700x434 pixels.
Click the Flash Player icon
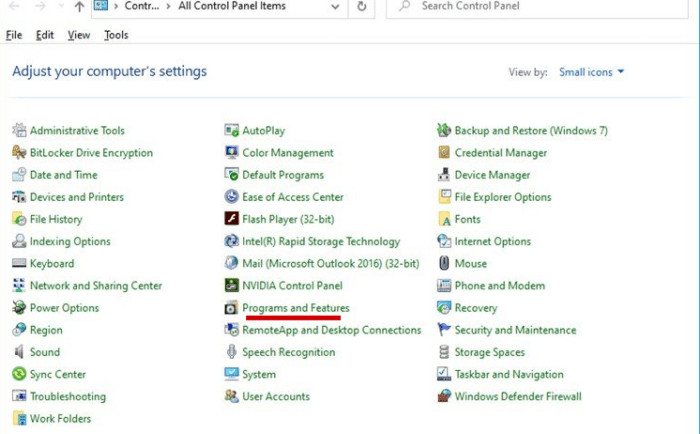point(232,219)
